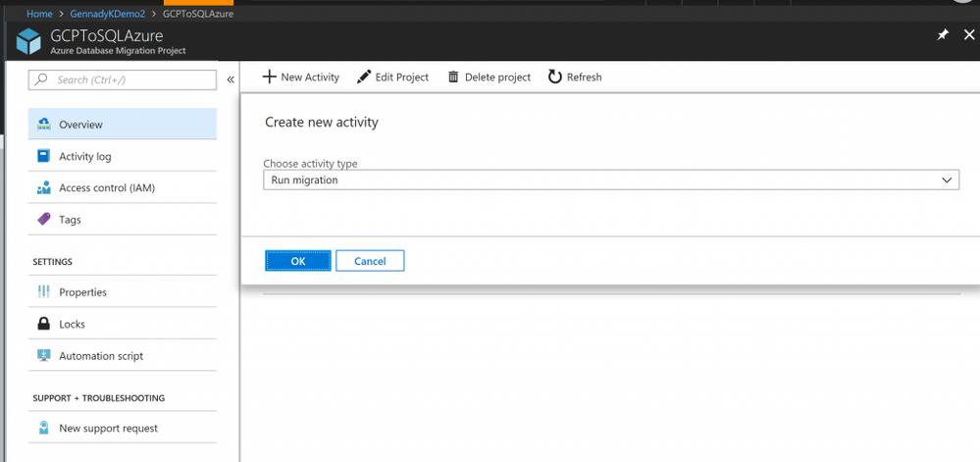Pin the blade with the pin icon
The width and height of the screenshot is (980, 462).
943,35
